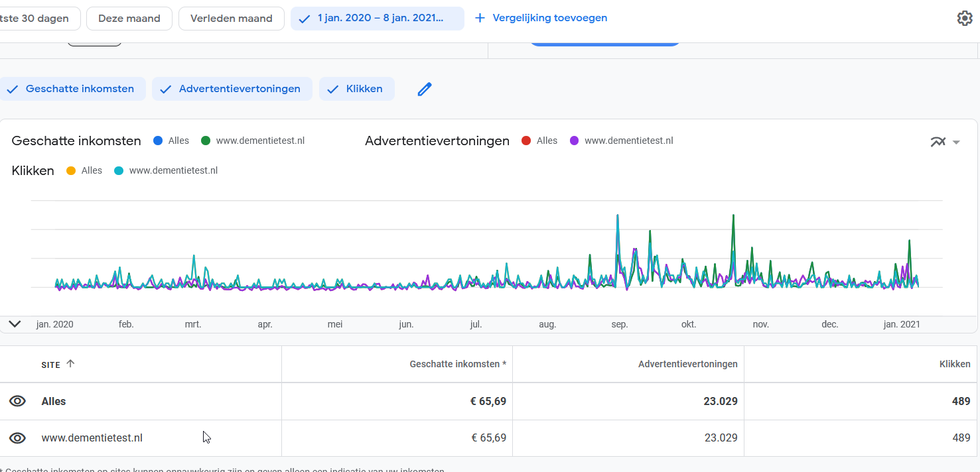Click the red Alles swatch for Advertentievertoningen
This screenshot has width=980, height=472.
[526, 141]
